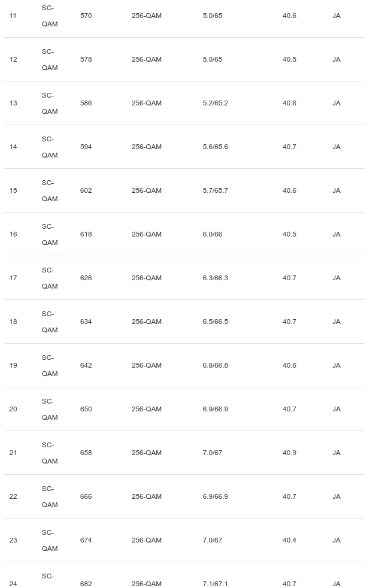Click channel number 11 in the table
Viewport: 367px width, 588px height.
13,16
